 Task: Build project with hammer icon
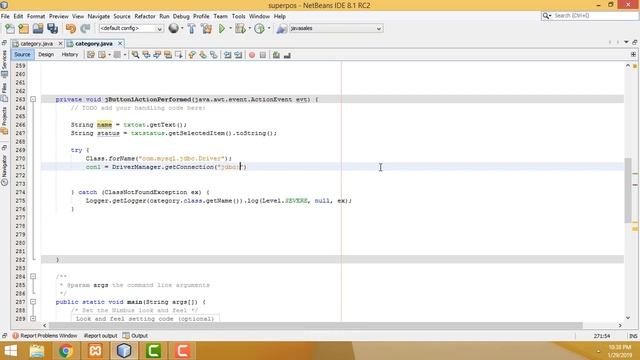(x=191, y=29)
